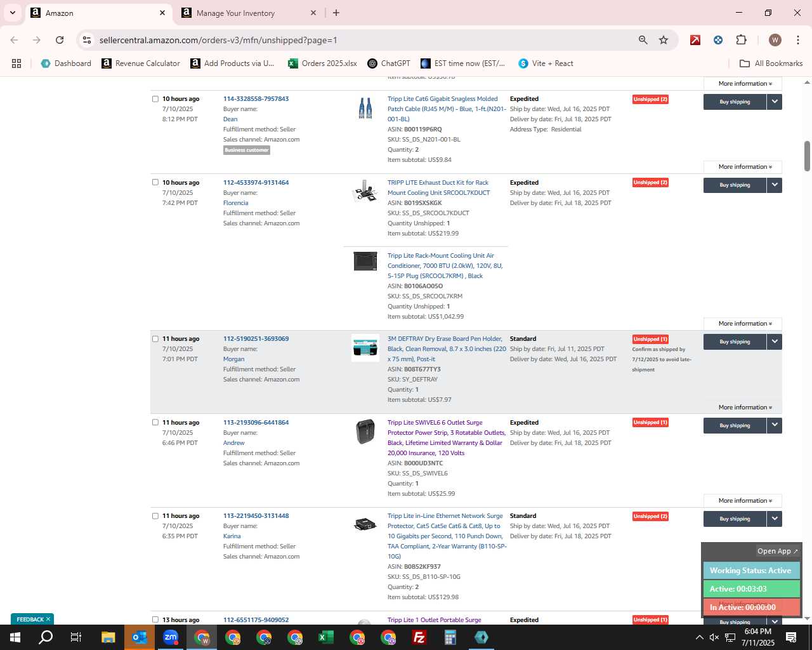The width and height of the screenshot is (812, 650).
Task: Expand Buy shipping dropdown for 3M DEFTRAY order
Action: pyautogui.click(x=775, y=342)
